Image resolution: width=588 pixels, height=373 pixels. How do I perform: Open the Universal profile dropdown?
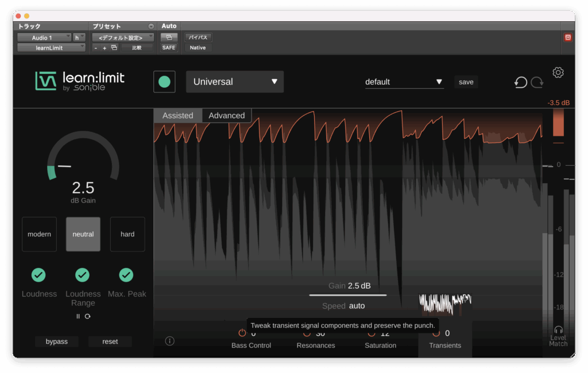(x=235, y=81)
